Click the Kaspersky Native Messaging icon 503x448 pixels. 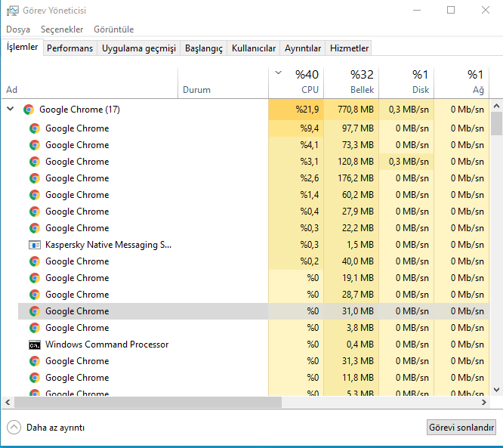point(35,245)
